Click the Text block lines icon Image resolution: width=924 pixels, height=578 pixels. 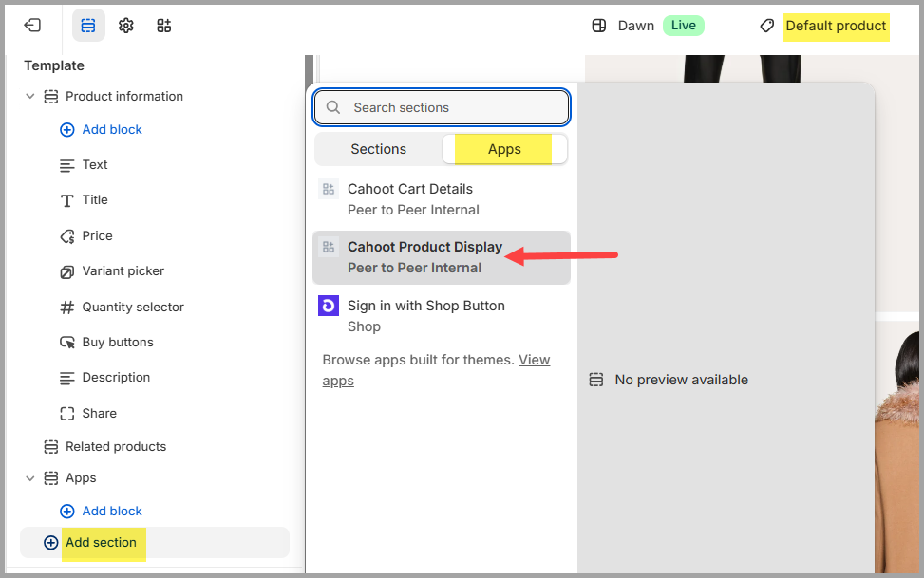click(x=67, y=165)
